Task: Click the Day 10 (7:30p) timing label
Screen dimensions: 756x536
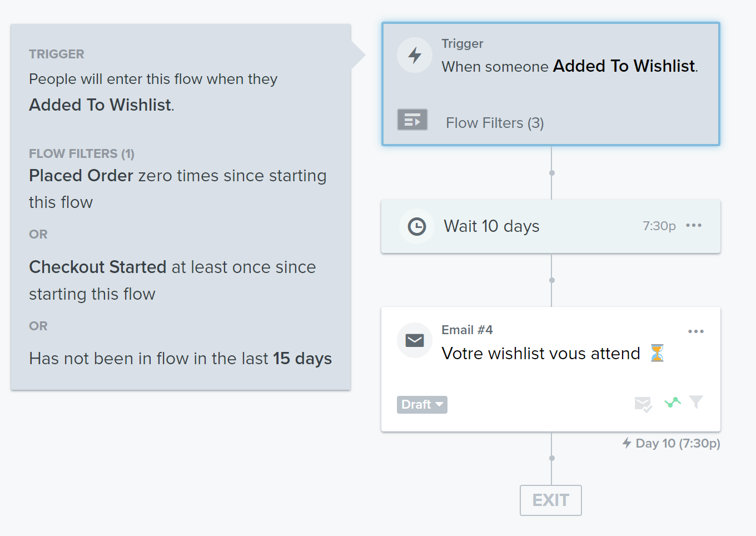Action: [x=678, y=443]
